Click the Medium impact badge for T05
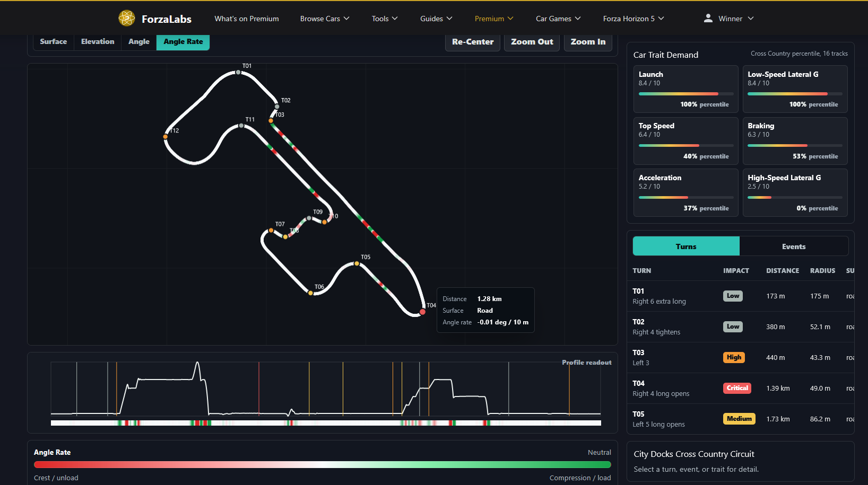Image resolution: width=868 pixels, height=485 pixels. pyautogui.click(x=739, y=419)
